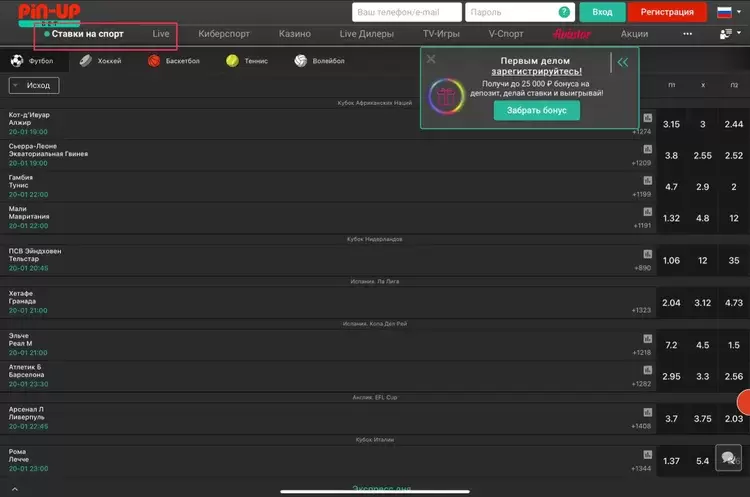Open the Live Дилеры section
Screen dimensions: 750x497
[x=366, y=34]
